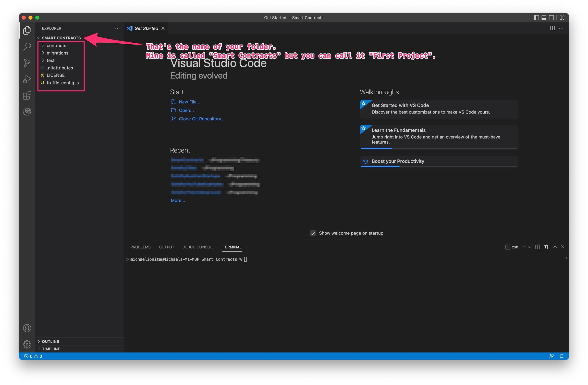The height and width of the screenshot is (385, 588).
Task: Toggle panel visibility in title bar
Action: pos(544,18)
